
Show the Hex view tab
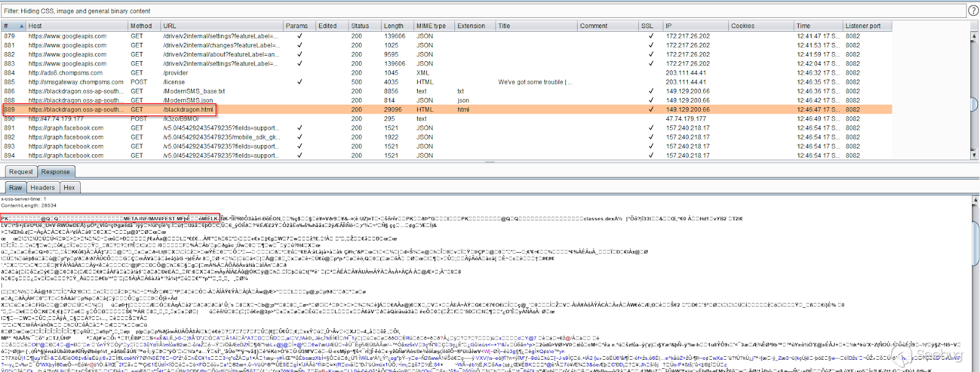click(x=69, y=188)
